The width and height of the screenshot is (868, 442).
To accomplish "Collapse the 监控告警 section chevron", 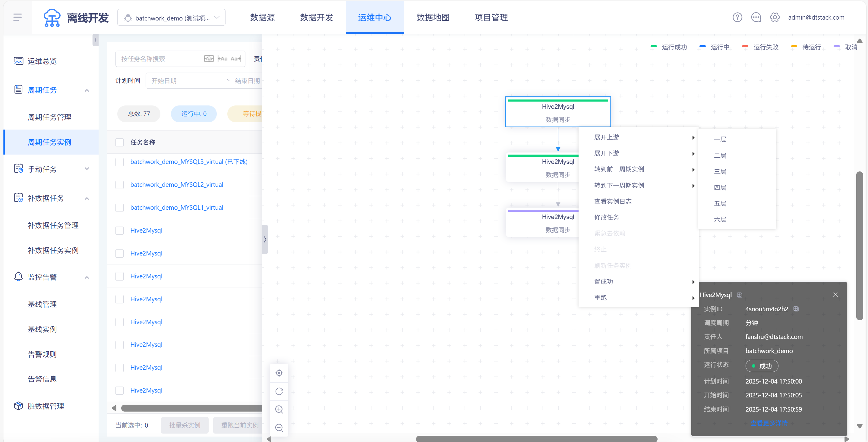I will pos(87,277).
